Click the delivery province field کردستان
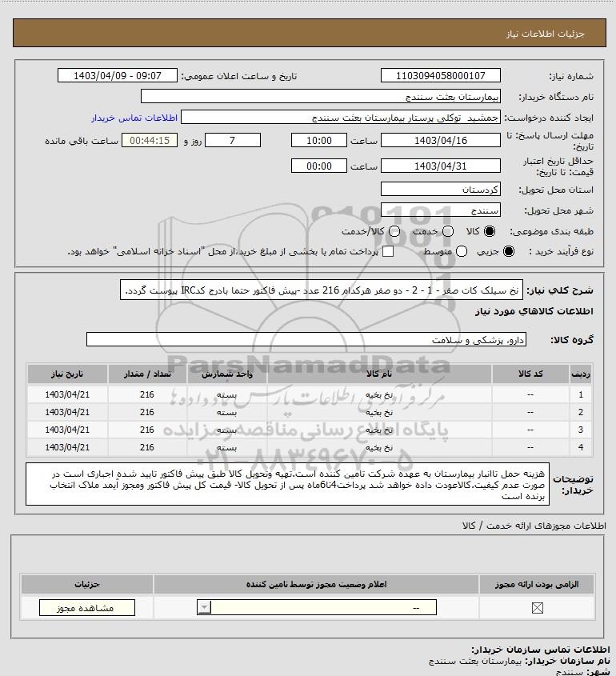The width and height of the screenshot is (616, 676). (x=441, y=190)
